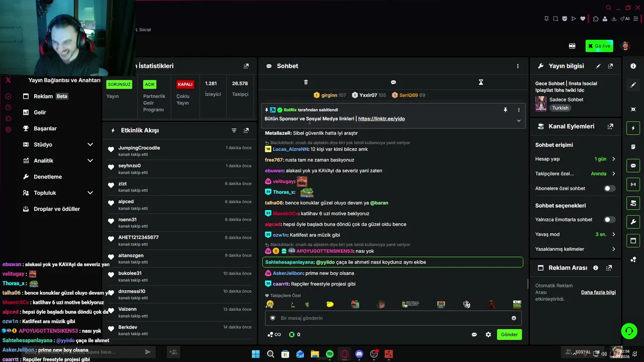Image resolution: width=644 pixels, height=362 pixels.
Task: Insert the GG emote from emote row
Action: click(441, 304)
